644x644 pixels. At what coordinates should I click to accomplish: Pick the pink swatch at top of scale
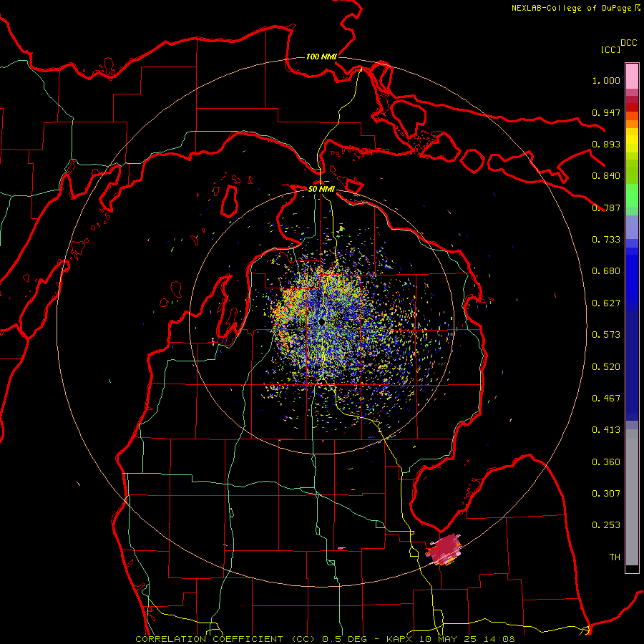[x=632, y=76]
